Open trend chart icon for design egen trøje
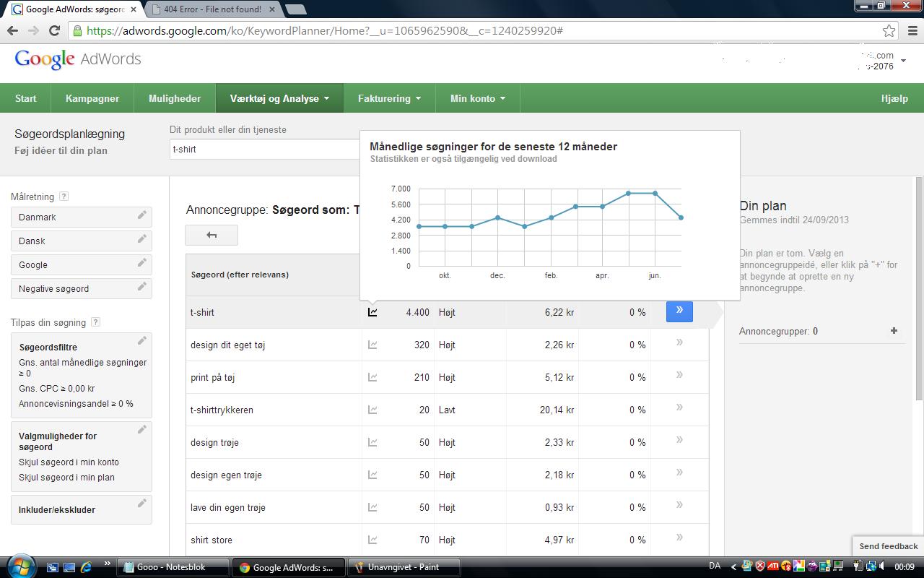 [x=372, y=475]
